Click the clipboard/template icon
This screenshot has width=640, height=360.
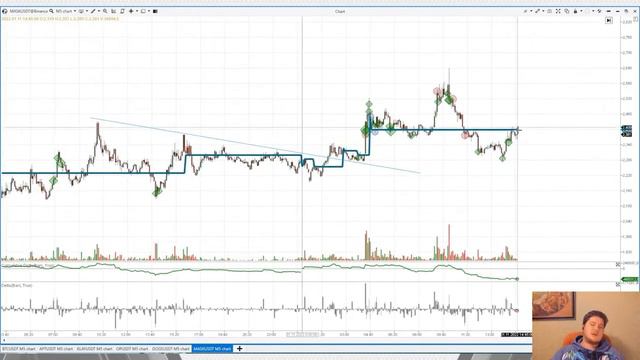coord(122,11)
